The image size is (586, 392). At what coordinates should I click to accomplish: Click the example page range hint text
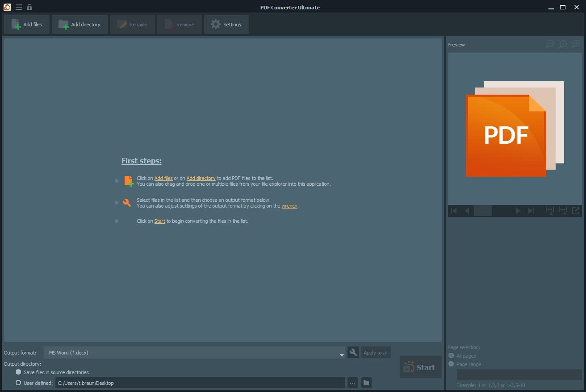coord(491,385)
